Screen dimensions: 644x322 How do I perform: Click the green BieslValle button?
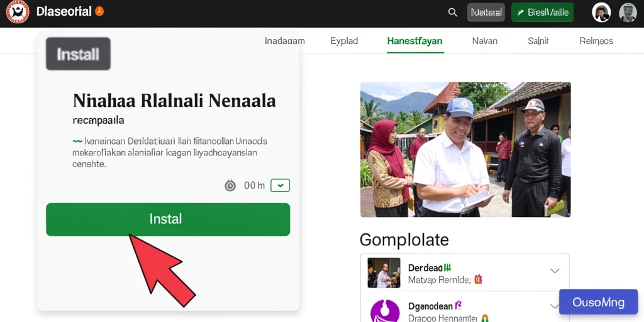click(542, 13)
